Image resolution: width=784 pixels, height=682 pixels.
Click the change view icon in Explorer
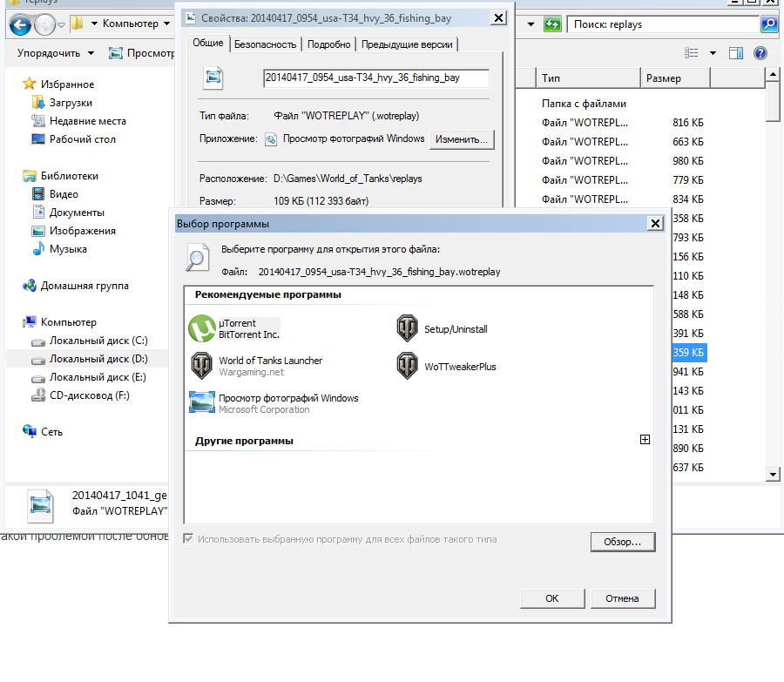point(692,53)
